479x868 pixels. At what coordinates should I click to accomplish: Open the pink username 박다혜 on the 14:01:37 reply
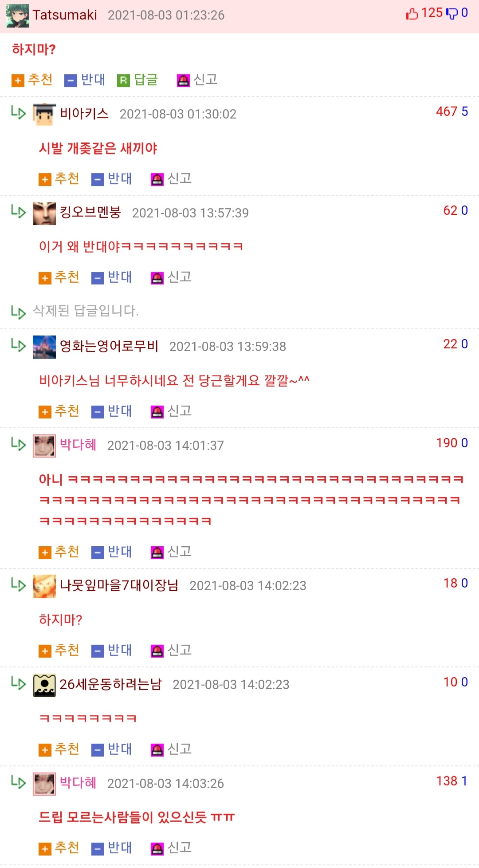tap(78, 445)
